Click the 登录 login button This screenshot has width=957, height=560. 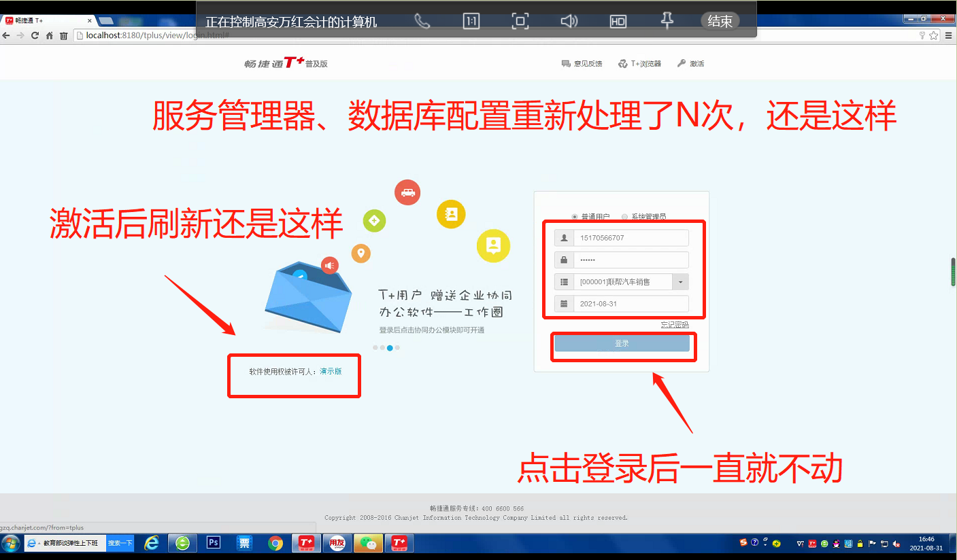(622, 343)
